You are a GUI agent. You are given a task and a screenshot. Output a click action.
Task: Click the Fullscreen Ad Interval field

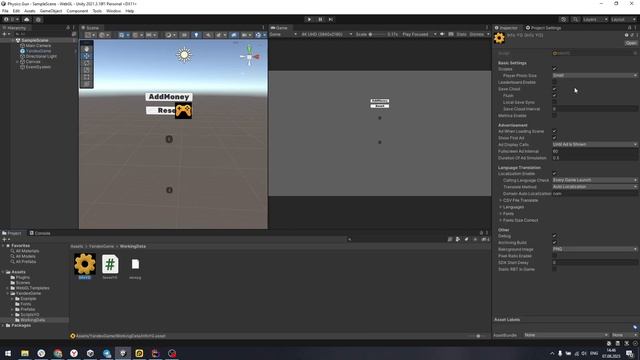click(x=595, y=151)
